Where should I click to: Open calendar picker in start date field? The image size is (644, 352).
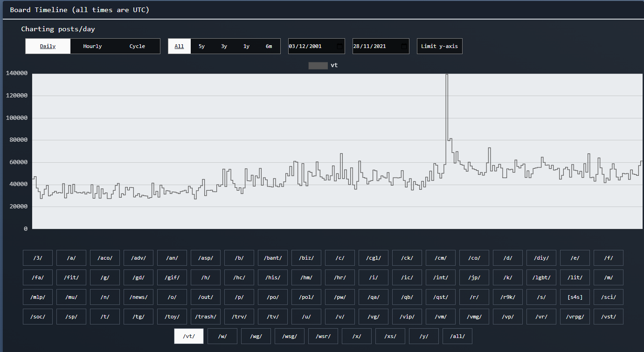point(339,46)
